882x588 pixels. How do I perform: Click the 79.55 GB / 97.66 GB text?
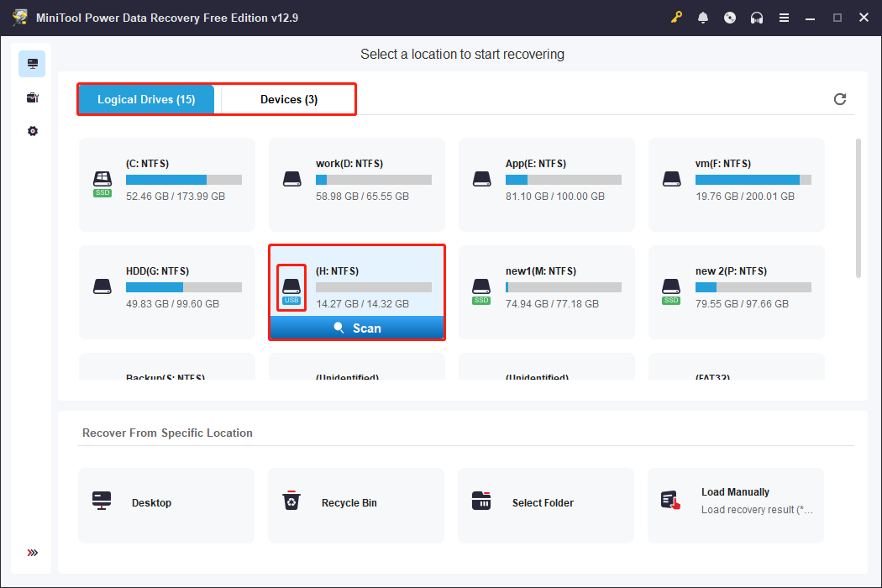click(742, 304)
